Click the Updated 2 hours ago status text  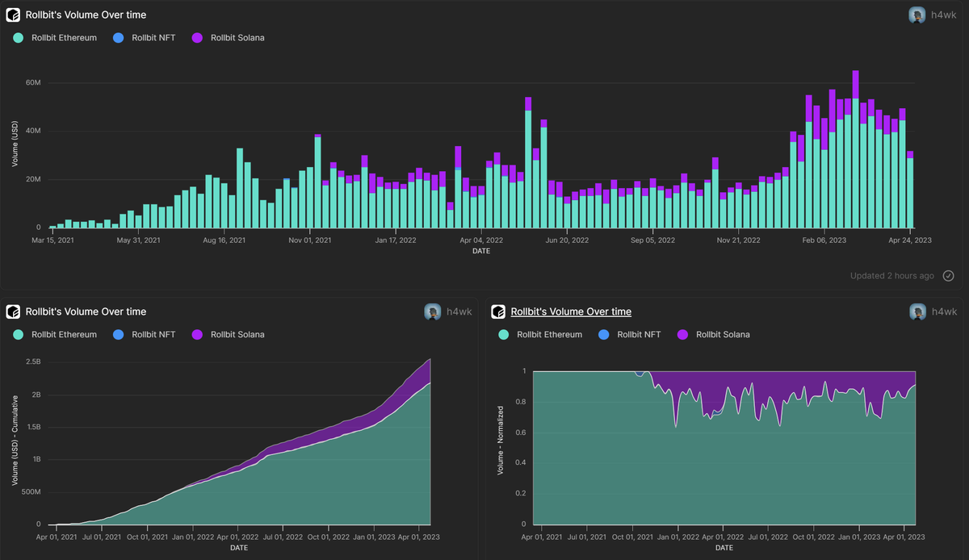(x=891, y=276)
